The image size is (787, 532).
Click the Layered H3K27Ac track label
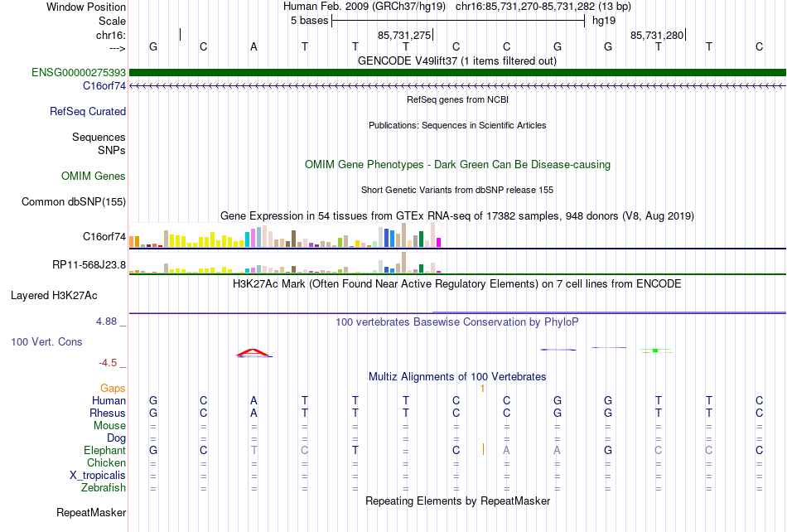pos(54,296)
